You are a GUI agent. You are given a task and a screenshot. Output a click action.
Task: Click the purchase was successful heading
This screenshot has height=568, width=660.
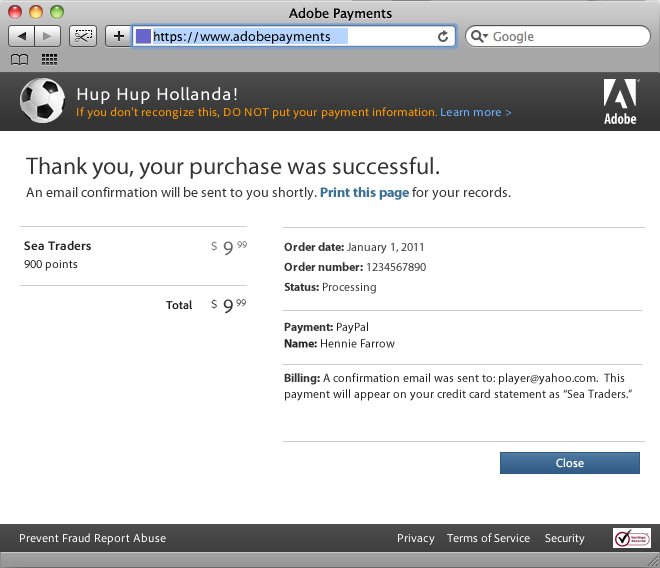pos(233,166)
